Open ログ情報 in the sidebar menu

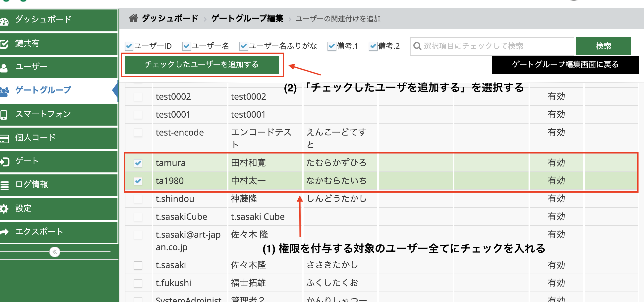(59, 185)
